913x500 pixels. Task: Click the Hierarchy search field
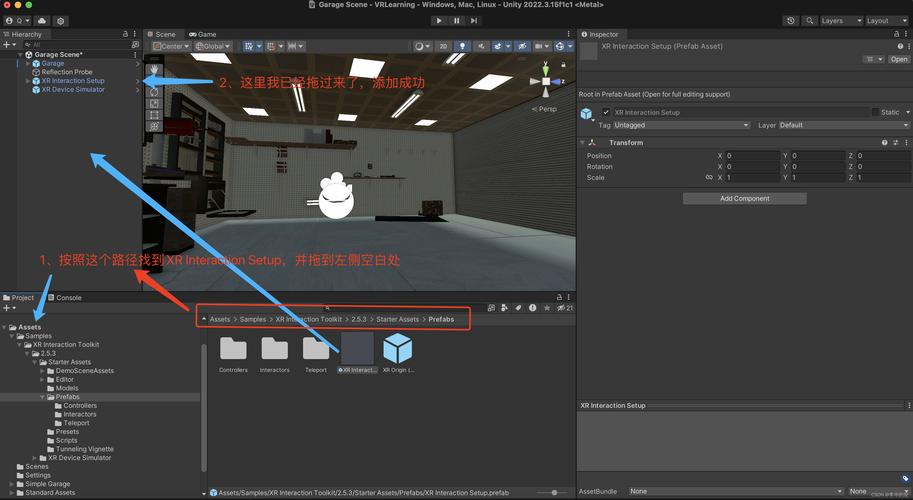point(76,44)
